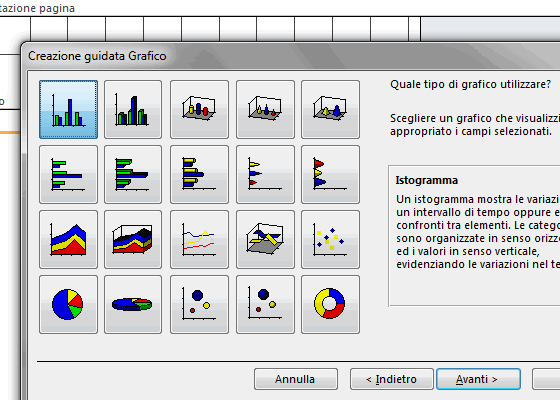Select the 3D cylinder column chart
Screen dimensions: 560x400
click(x=199, y=109)
